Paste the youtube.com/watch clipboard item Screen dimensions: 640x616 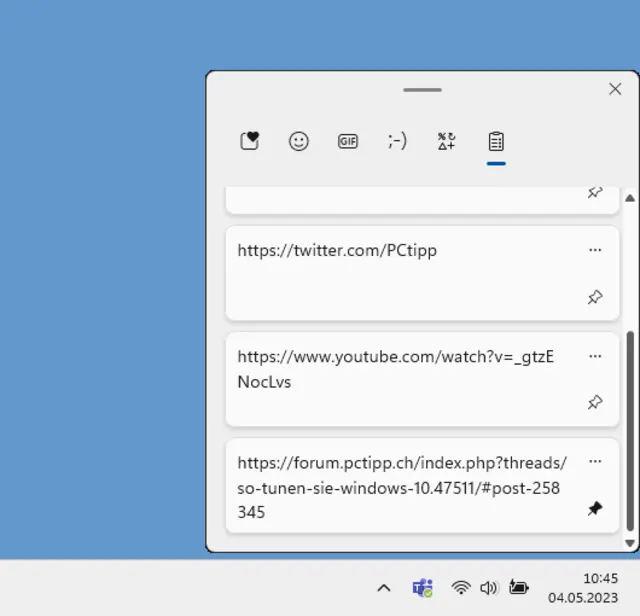click(x=400, y=378)
